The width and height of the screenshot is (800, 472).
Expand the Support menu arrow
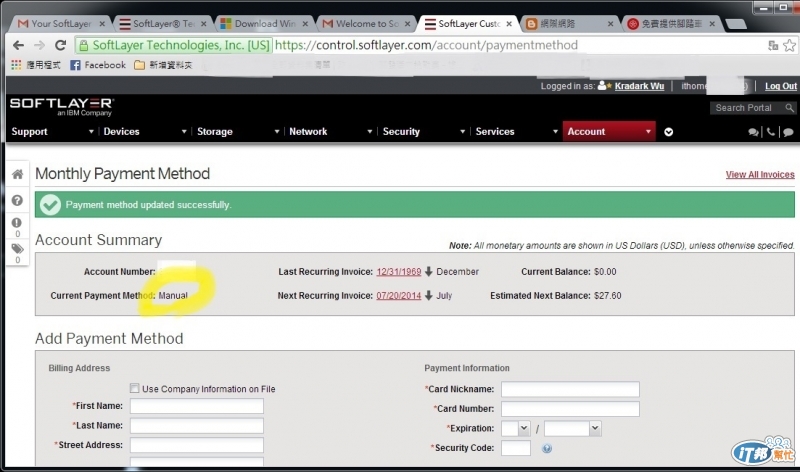91,132
